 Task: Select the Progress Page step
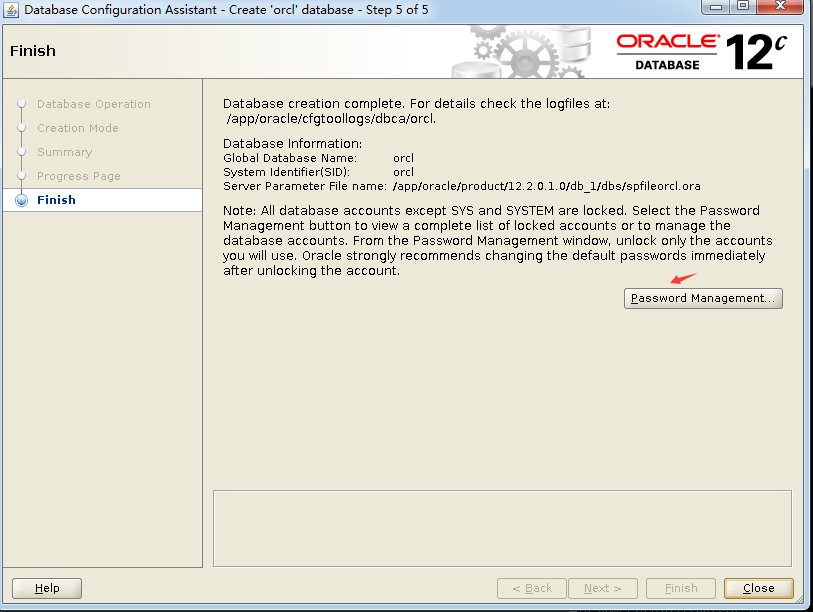(x=79, y=176)
